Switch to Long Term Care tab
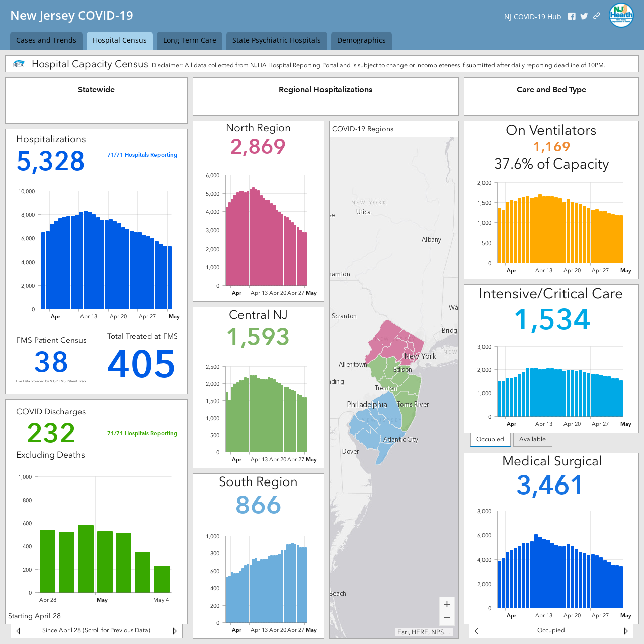The height and width of the screenshot is (644, 644). pyautogui.click(x=190, y=41)
